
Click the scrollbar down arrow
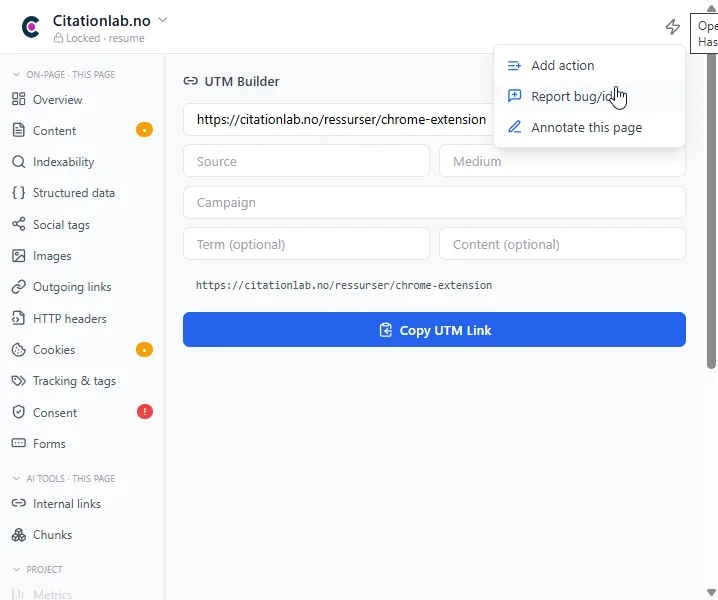point(711,593)
